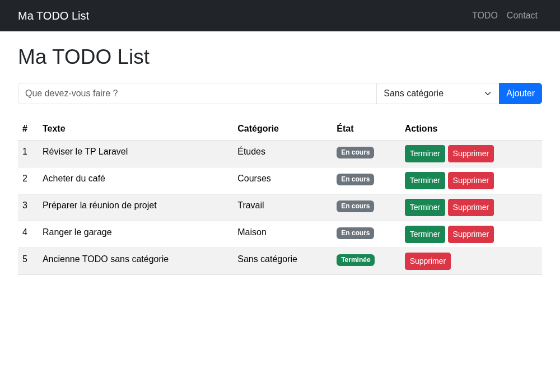Click 'En cours' badge for Préparer la réunion
The height and width of the screenshot is (392, 560).
coord(355,206)
